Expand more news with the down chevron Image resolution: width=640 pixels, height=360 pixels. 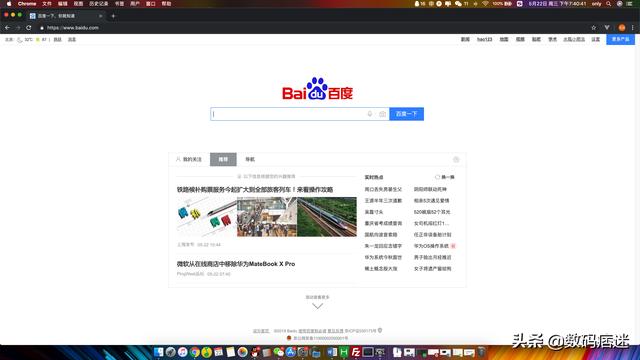(x=317, y=306)
